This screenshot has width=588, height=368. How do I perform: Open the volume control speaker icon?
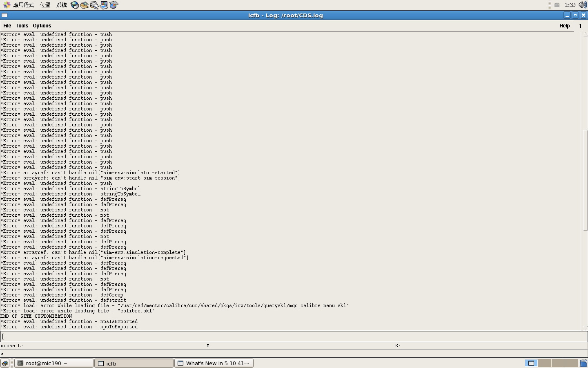tap(583, 5)
